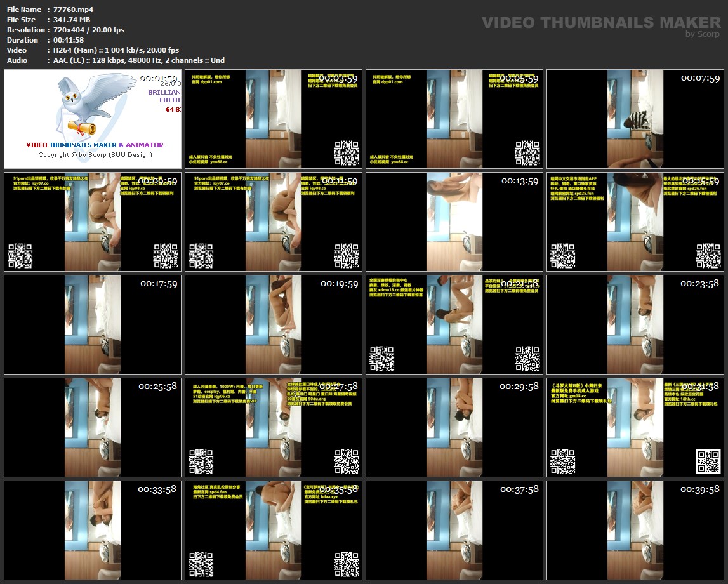Click the Duration 00:41:58 value
The image size is (728, 584).
69,40
